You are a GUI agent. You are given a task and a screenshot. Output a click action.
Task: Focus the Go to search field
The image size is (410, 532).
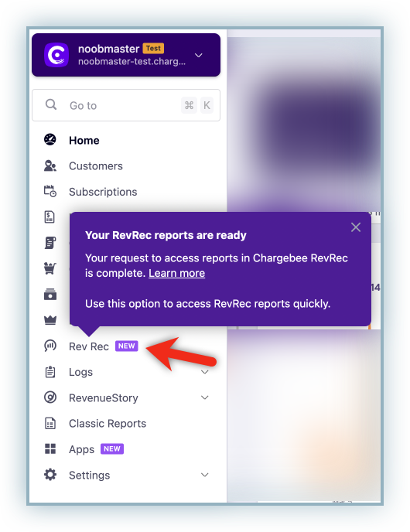[126, 105]
